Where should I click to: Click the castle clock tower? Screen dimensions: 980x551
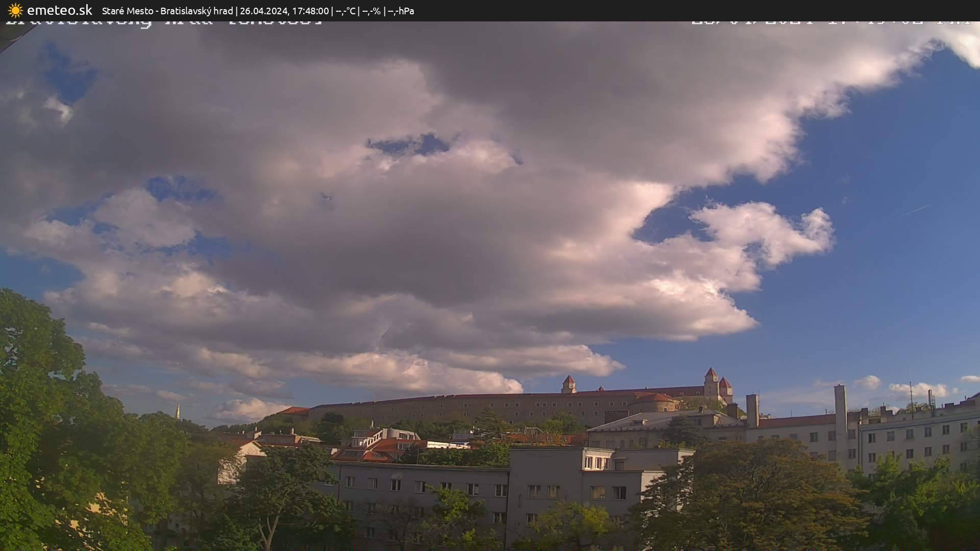click(x=569, y=383)
